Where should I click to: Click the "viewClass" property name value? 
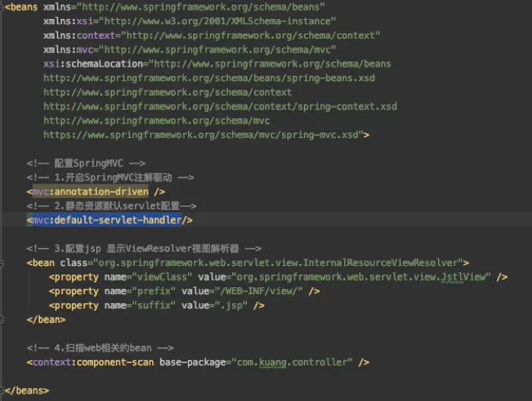[162, 277]
